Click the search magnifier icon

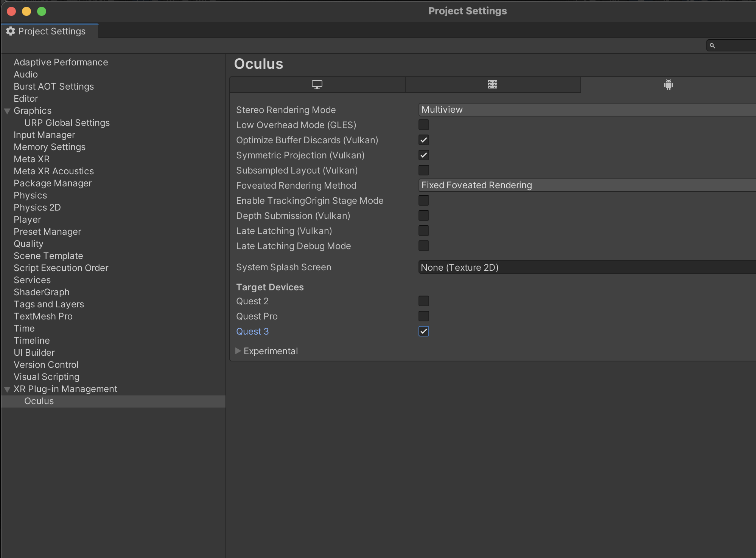click(712, 46)
